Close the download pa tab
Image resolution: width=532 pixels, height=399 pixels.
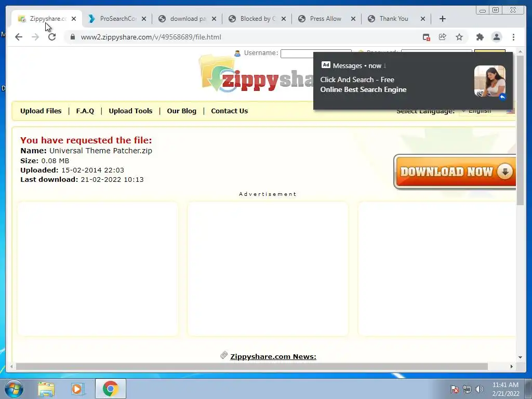point(214,19)
